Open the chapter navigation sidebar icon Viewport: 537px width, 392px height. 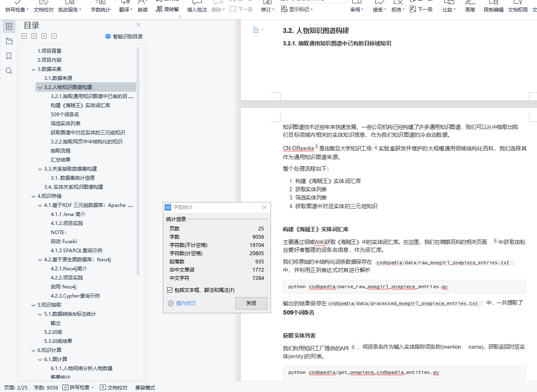point(9,41)
